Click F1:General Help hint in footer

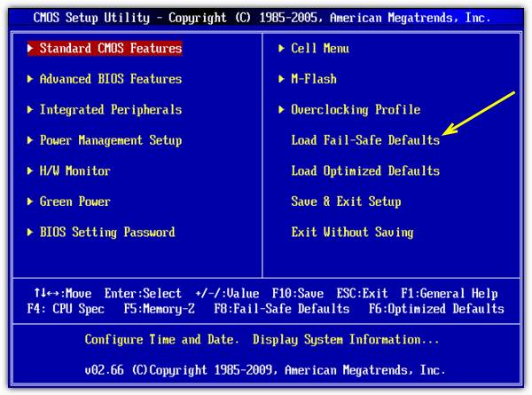tap(449, 293)
